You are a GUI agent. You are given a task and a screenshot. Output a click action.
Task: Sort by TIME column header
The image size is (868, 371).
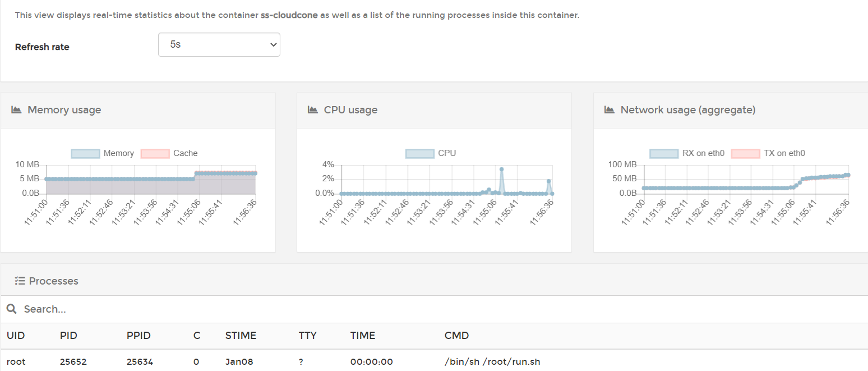[362, 336]
